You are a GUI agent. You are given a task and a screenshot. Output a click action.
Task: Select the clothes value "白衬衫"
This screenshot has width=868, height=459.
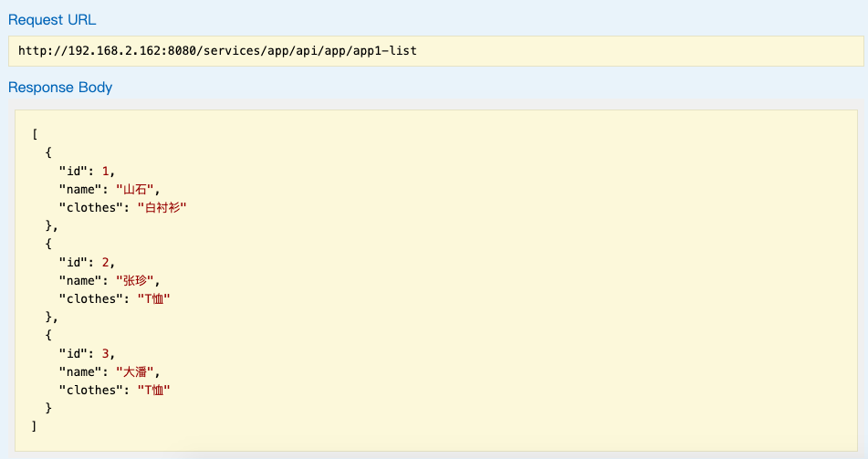point(162,208)
